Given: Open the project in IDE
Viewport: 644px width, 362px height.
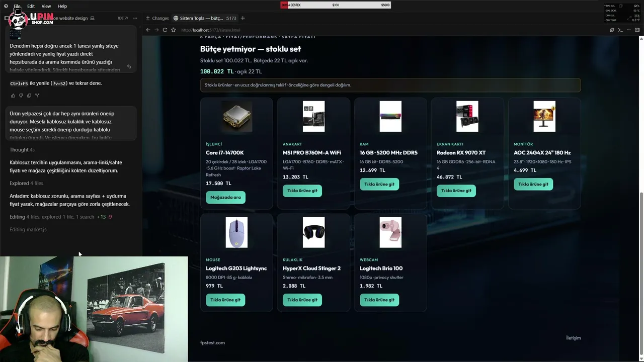Looking at the screenshot, I should coord(122,18).
